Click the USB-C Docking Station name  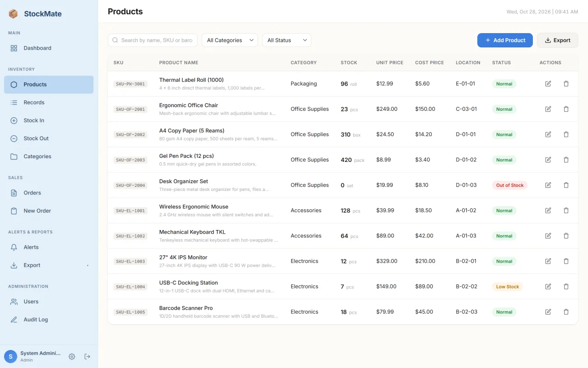pos(188,282)
